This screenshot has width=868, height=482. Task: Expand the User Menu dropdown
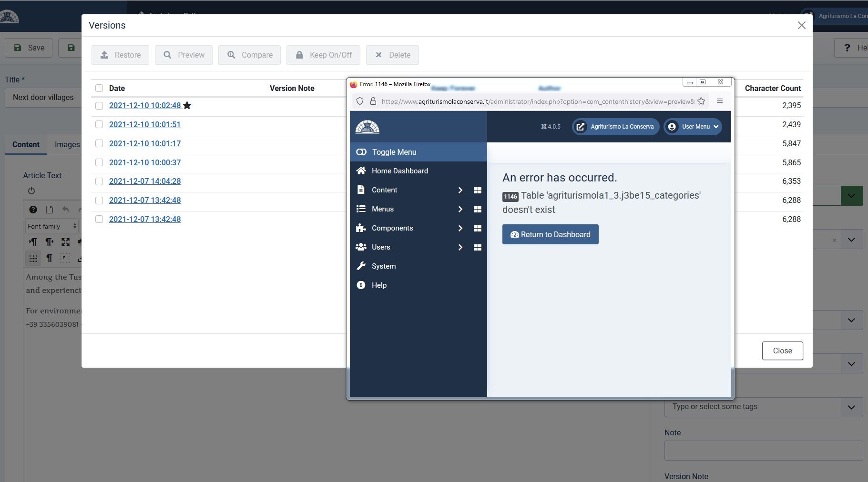[693, 127]
